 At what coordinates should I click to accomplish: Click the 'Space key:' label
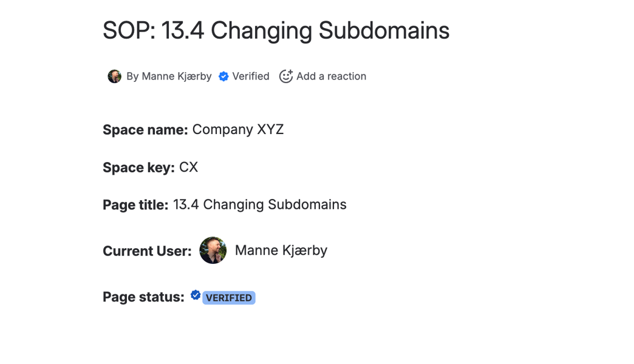pos(138,167)
